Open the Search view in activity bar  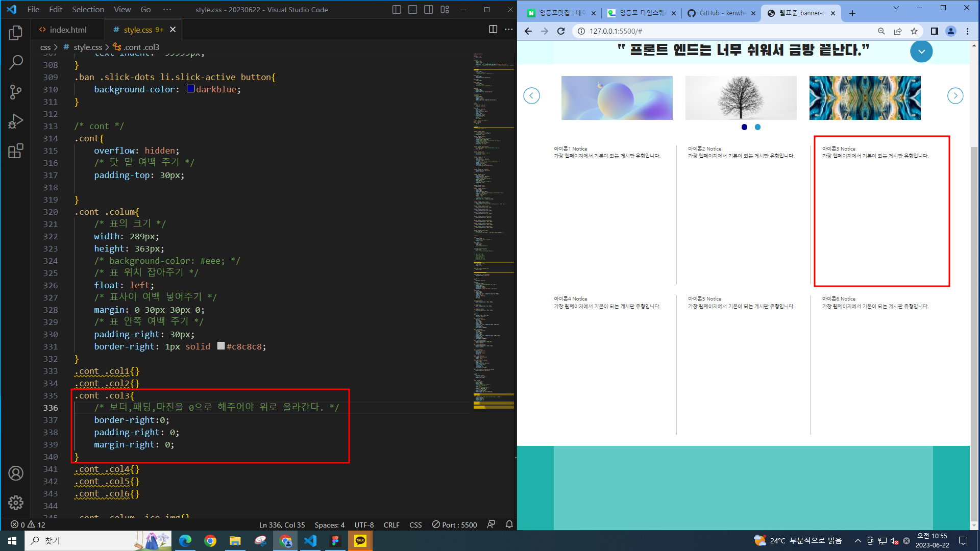point(16,63)
